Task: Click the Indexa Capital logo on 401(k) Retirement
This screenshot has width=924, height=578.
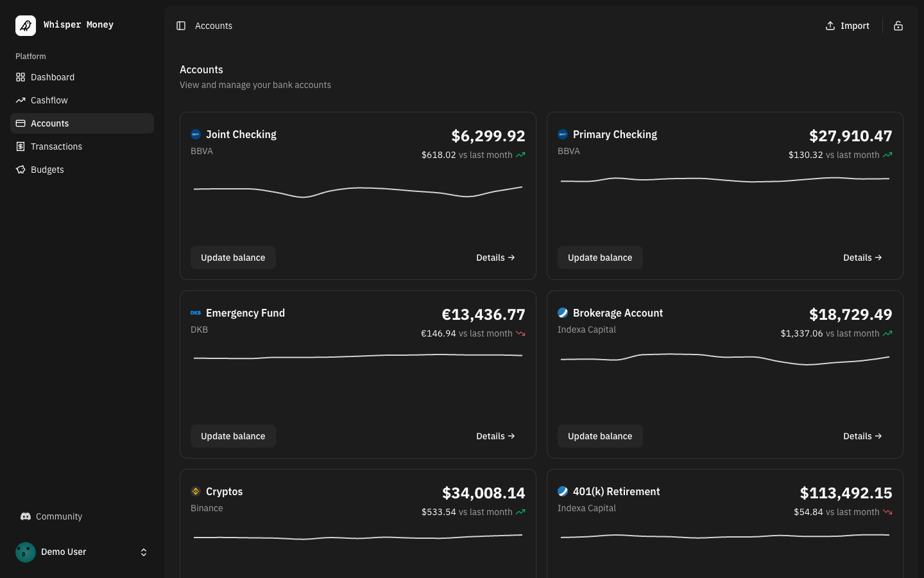Action: 563,491
